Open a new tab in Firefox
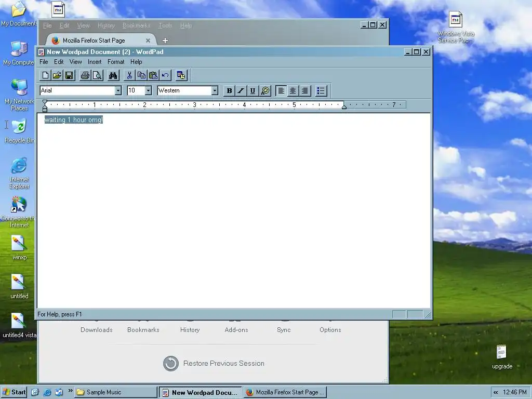 click(x=165, y=41)
